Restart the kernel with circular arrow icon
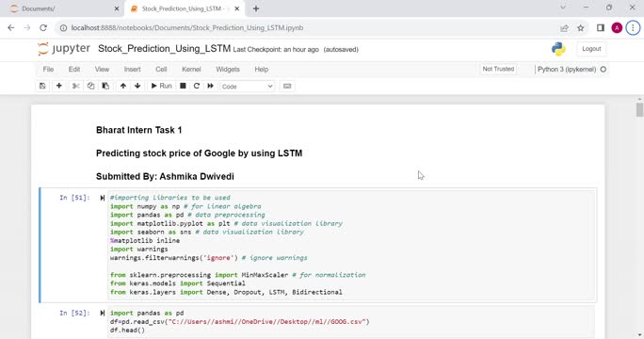The height and width of the screenshot is (339, 644). tap(197, 86)
